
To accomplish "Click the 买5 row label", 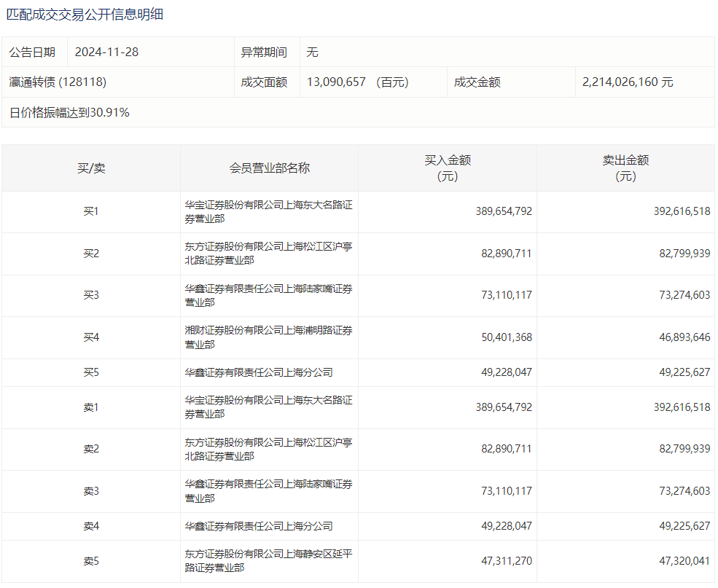I will [91, 372].
